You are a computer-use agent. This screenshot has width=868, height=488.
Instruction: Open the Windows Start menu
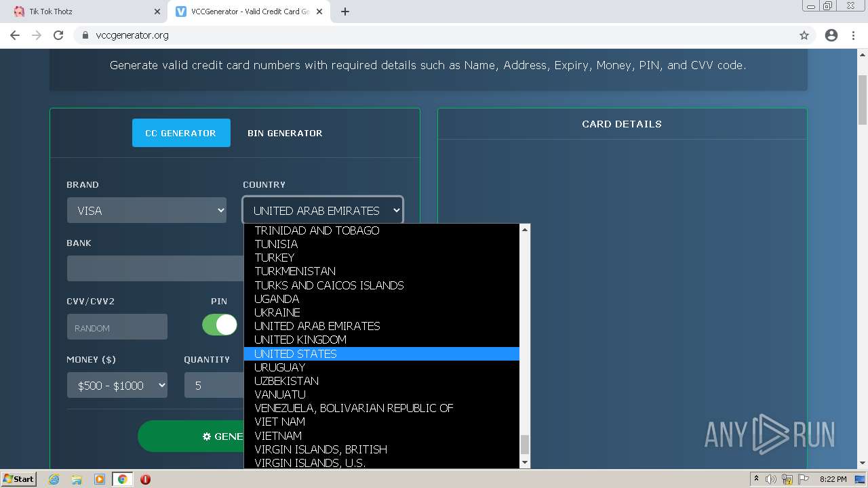tap(18, 479)
